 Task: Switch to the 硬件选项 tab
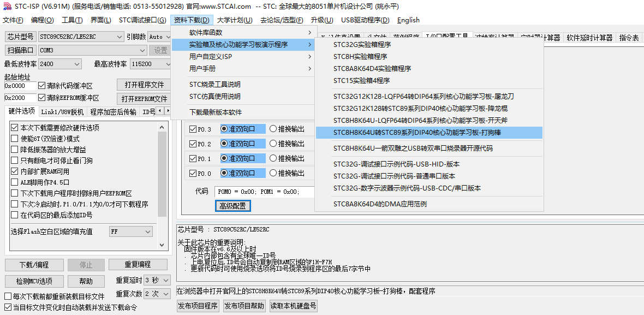click(x=22, y=111)
